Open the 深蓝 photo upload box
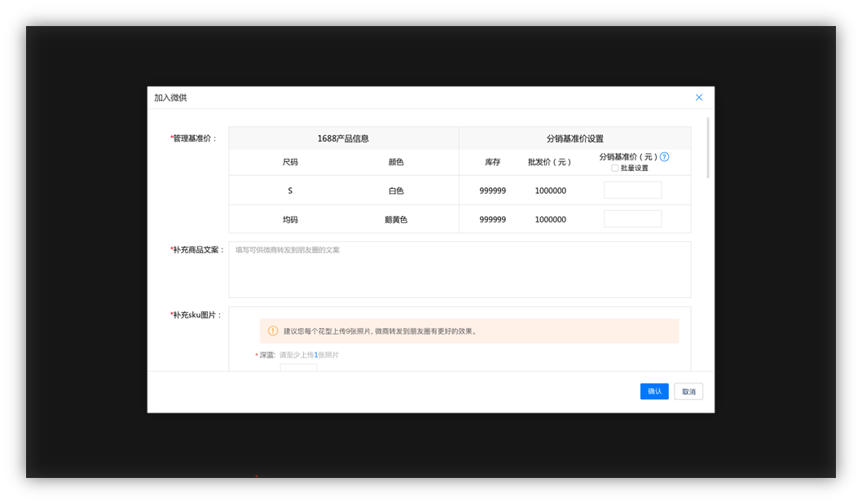This screenshot has width=862, height=504. point(298,367)
